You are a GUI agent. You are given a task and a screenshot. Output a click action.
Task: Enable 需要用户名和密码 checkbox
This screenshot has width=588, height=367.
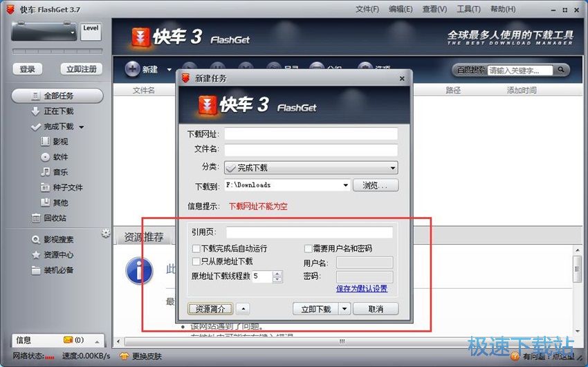[308, 248]
